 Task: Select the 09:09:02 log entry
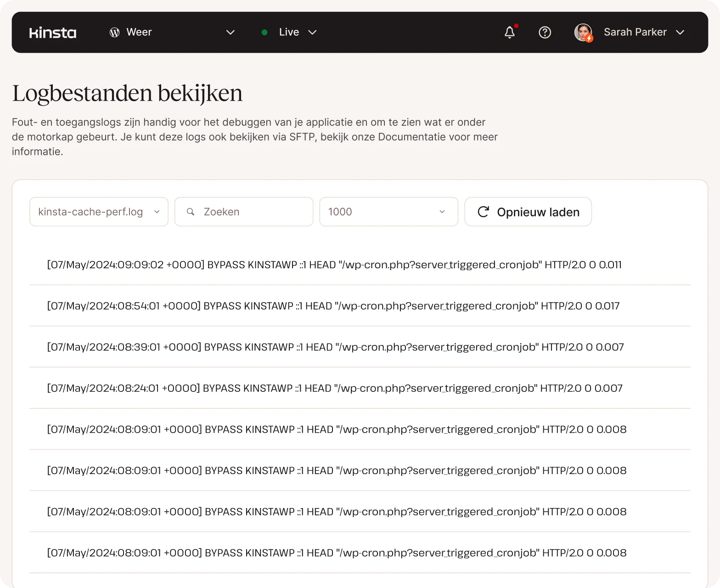334,265
